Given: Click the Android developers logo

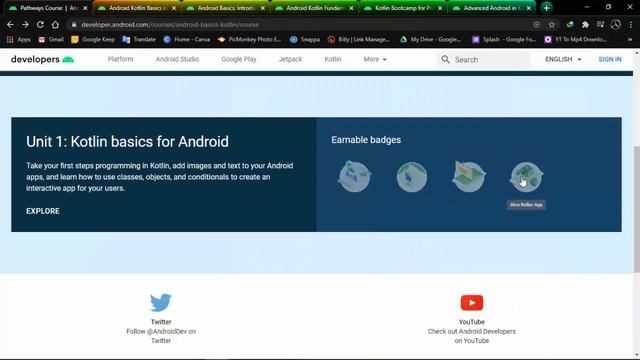Looking at the screenshot, I should pyautogui.click(x=42, y=59).
